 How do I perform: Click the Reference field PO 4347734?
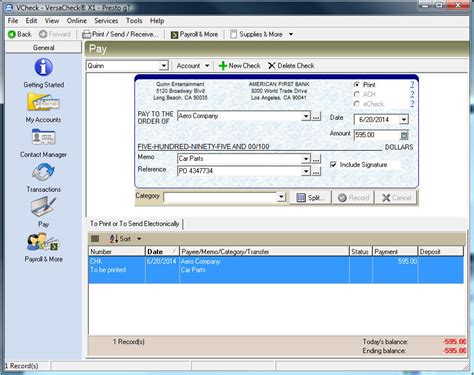pos(240,171)
